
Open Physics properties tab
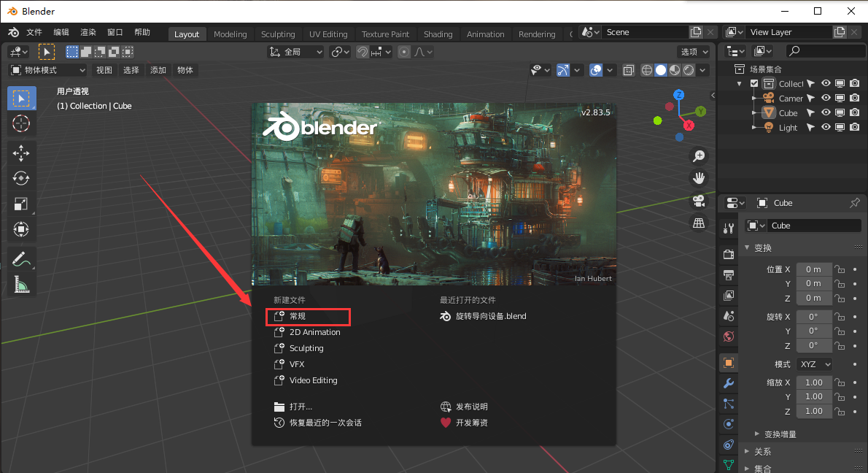click(x=729, y=424)
